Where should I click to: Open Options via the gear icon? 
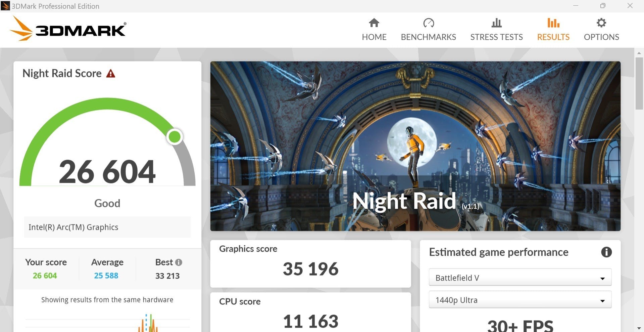[x=601, y=23]
